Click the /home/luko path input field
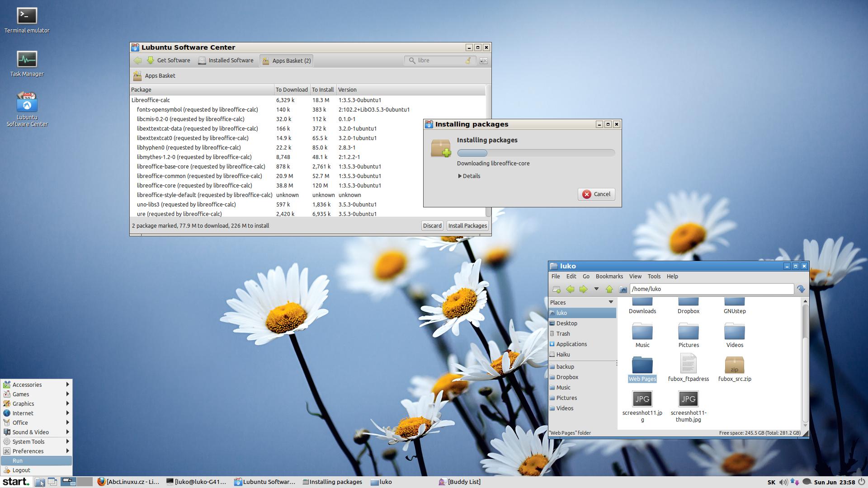 click(711, 289)
